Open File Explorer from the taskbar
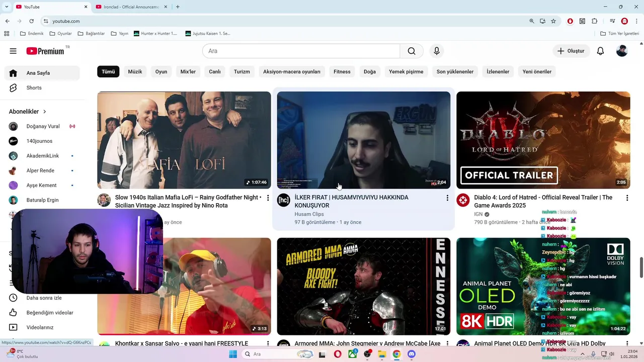 coord(382,354)
